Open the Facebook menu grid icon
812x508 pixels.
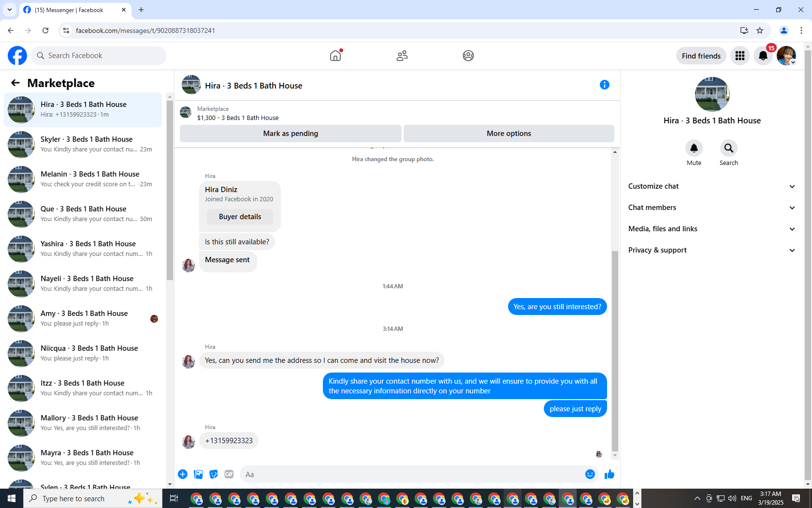[740, 56]
